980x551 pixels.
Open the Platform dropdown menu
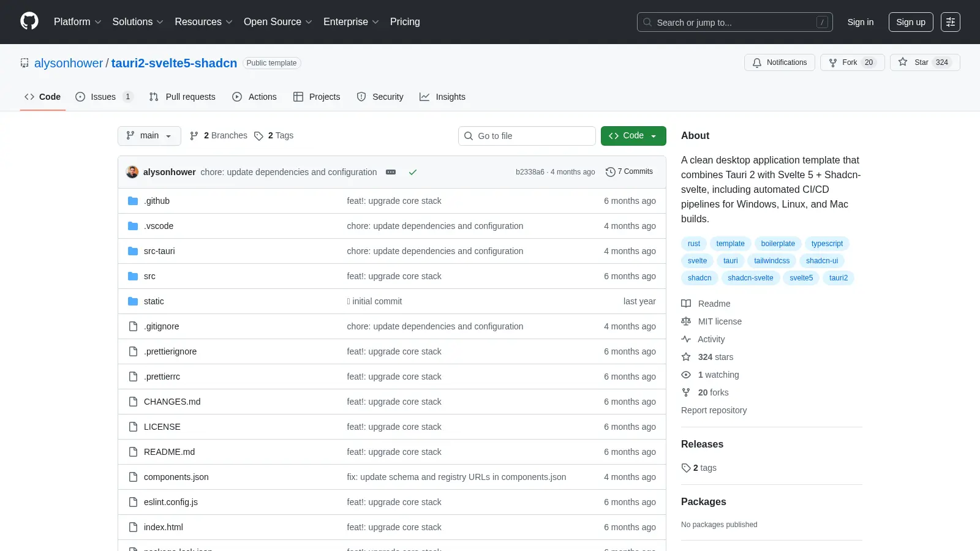pos(77,21)
